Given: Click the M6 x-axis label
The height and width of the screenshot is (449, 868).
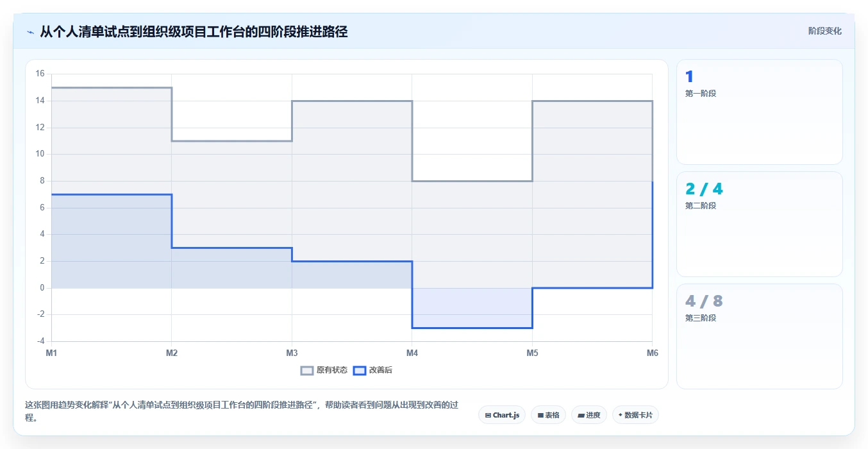Looking at the screenshot, I should (x=652, y=353).
